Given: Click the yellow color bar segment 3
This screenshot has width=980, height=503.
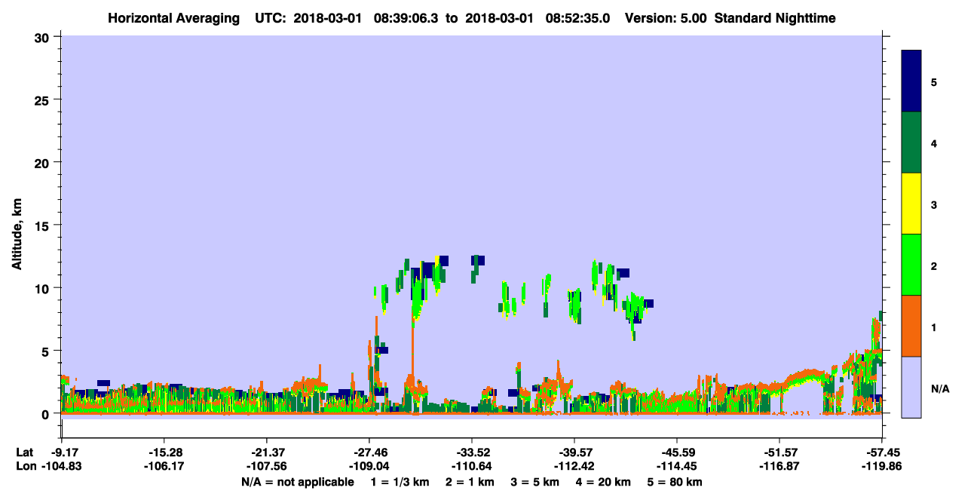Looking at the screenshot, I should tap(911, 204).
